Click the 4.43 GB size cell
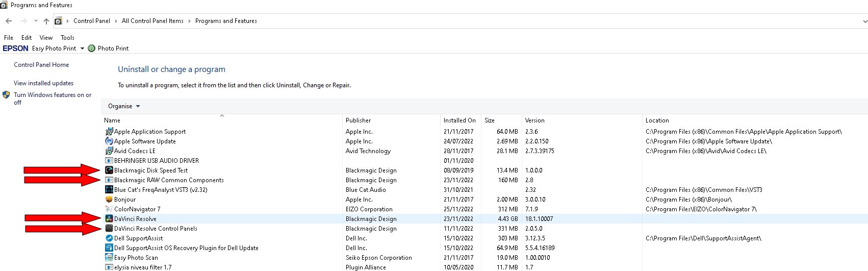Image resolution: width=868 pixels, height=271 pixels. pyautogui.click(x=507, y=219)
